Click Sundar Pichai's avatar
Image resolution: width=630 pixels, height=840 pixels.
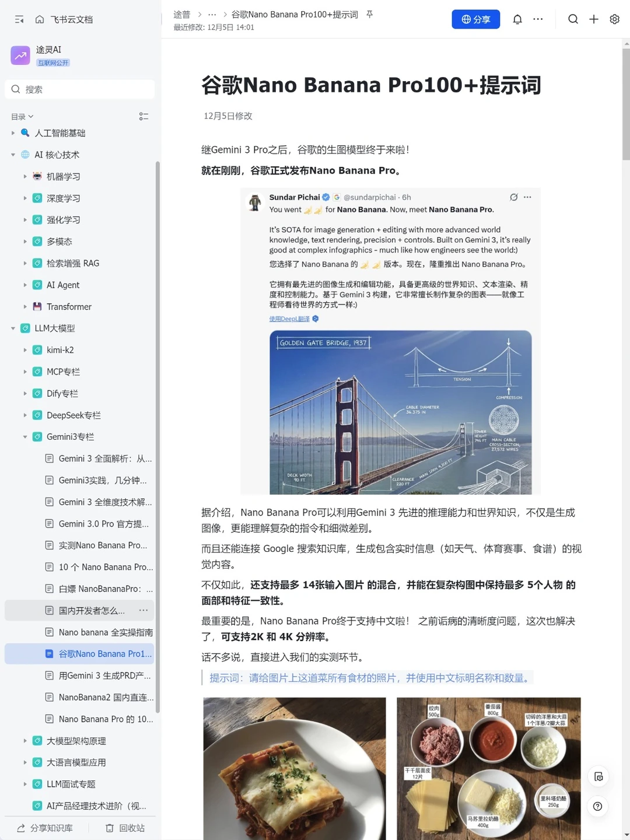click(x=255, y=202)
